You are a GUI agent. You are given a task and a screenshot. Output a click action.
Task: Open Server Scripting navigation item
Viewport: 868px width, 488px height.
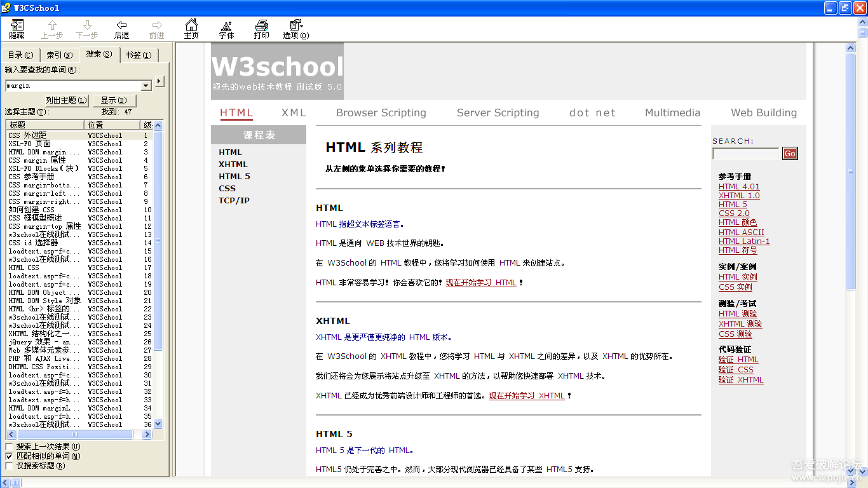coord(498,112)
